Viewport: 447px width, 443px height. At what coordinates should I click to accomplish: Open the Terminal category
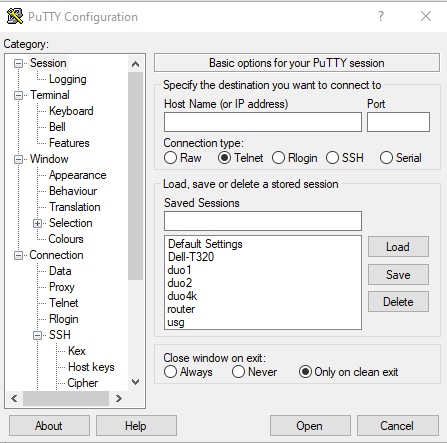click(x=50, y=95)
